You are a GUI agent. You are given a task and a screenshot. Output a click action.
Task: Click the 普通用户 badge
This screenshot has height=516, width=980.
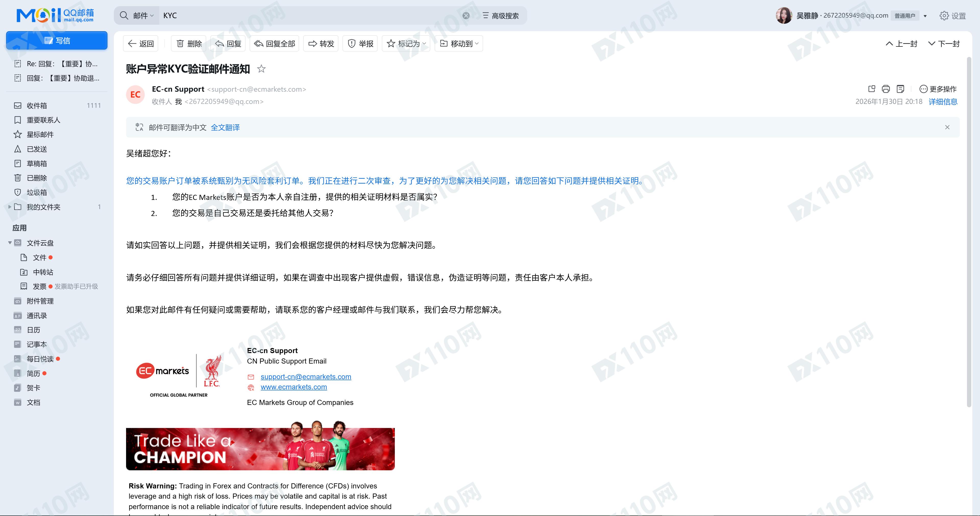click(905, 16)
